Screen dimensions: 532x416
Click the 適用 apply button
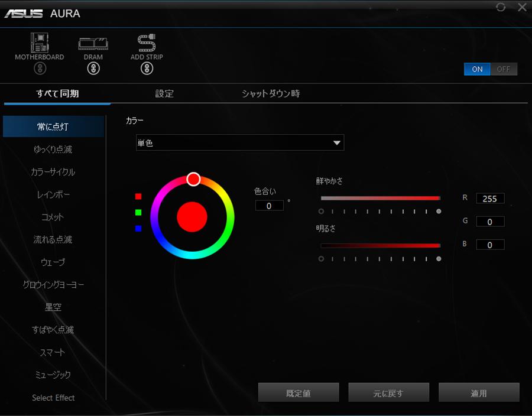479,392
